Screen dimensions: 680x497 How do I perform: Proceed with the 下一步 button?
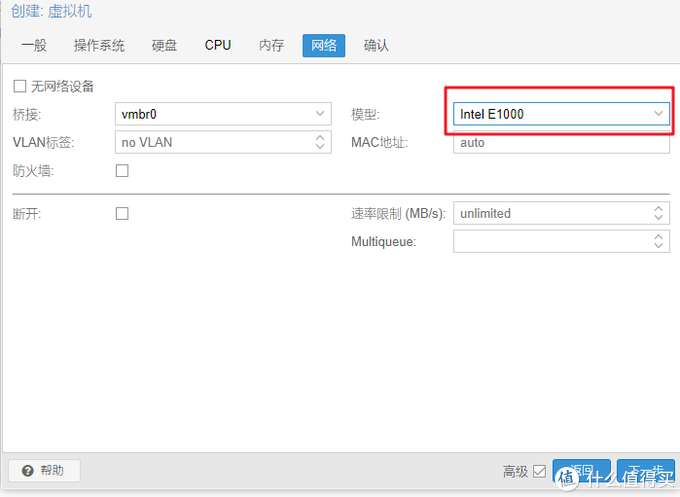[646, 471]
